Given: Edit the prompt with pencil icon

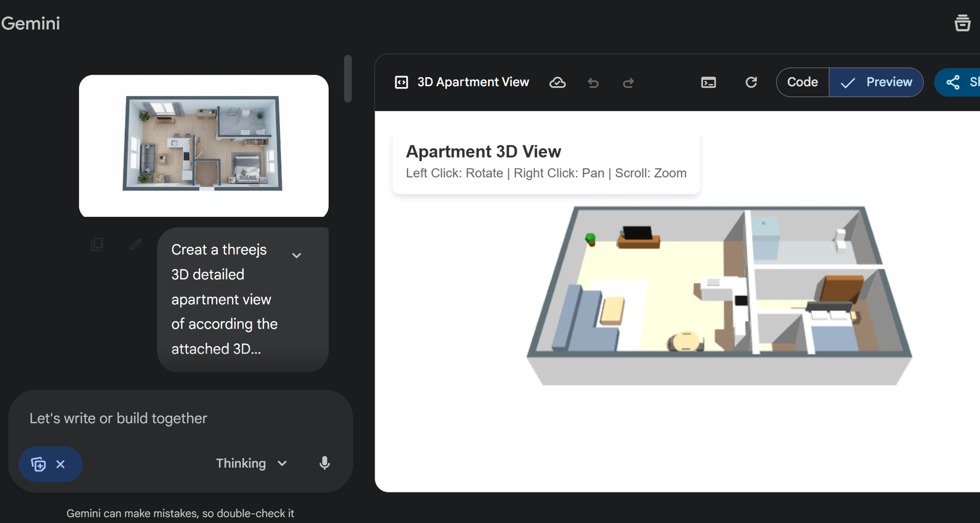Looking at the screenshot, I should point(135,244).
